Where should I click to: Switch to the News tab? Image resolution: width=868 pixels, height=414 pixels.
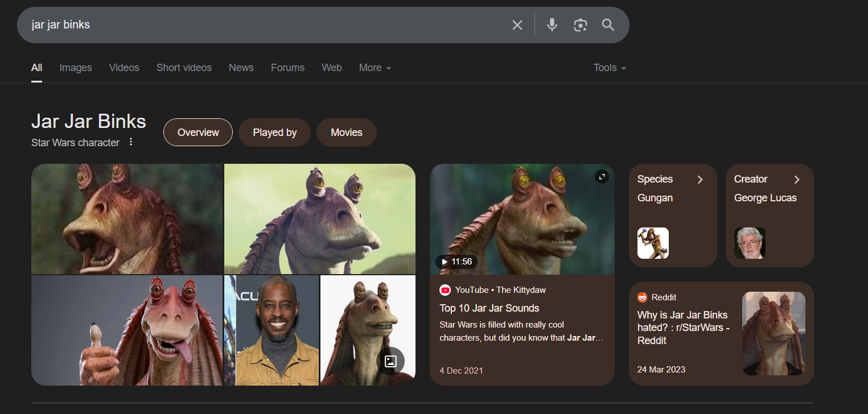241,68
